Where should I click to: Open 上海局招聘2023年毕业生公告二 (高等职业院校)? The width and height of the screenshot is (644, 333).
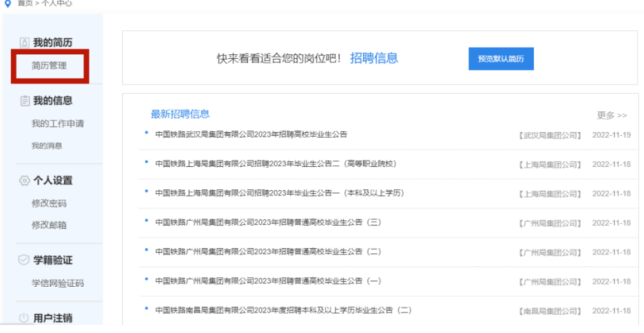point(275,164)
